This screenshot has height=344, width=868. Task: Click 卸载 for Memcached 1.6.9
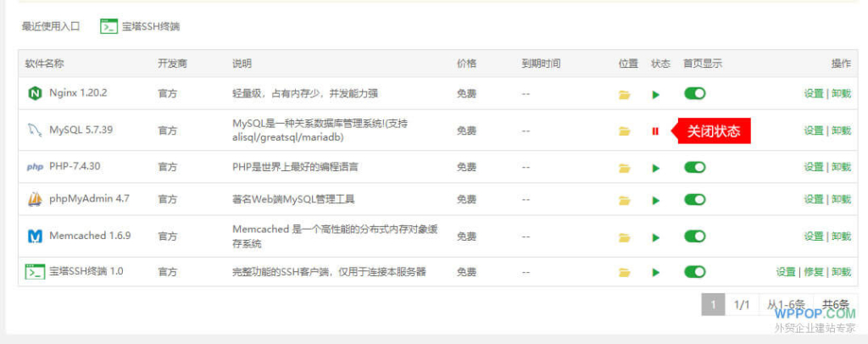841,236
